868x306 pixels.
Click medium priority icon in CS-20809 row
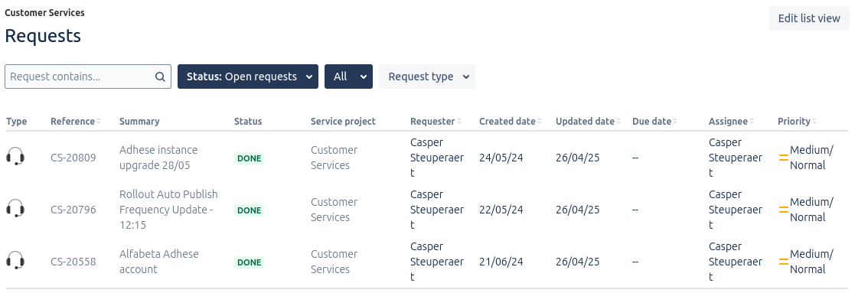(783, 158)
